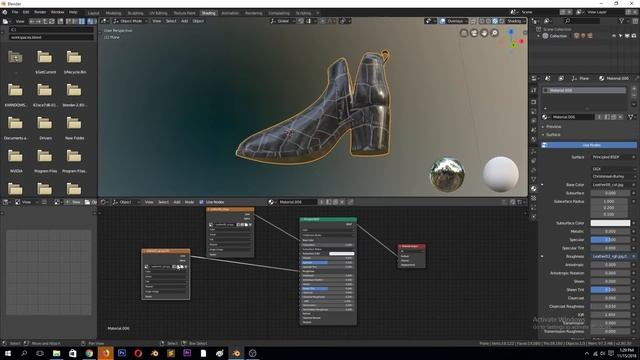Open the GGX distribution dropdown

(613, 169)
